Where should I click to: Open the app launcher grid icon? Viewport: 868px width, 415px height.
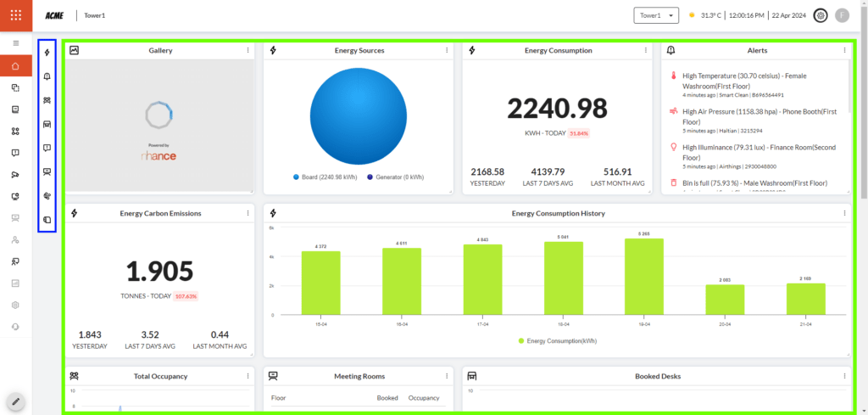(x=16, y=15)
